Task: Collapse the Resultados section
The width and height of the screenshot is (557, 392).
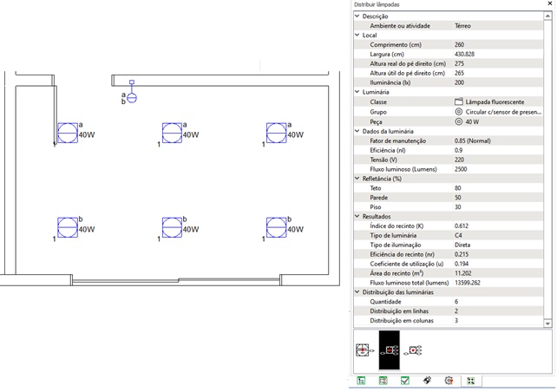Action: click(x=356, y=216)
